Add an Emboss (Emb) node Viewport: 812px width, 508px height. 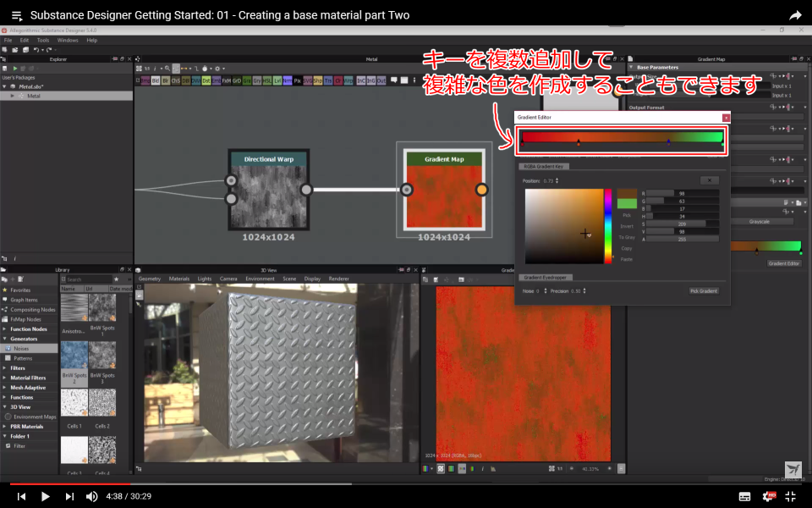[x=216, y=81]
